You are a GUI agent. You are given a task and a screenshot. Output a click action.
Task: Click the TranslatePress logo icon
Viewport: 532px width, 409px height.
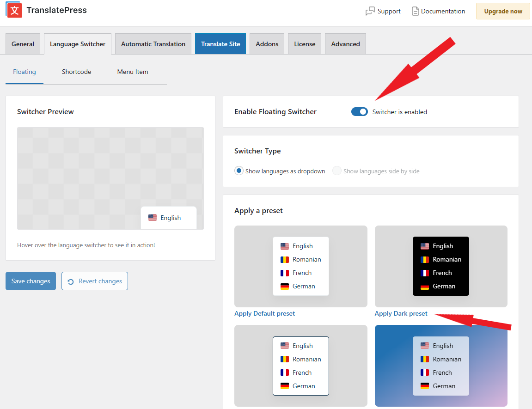[x=13, y=10]
